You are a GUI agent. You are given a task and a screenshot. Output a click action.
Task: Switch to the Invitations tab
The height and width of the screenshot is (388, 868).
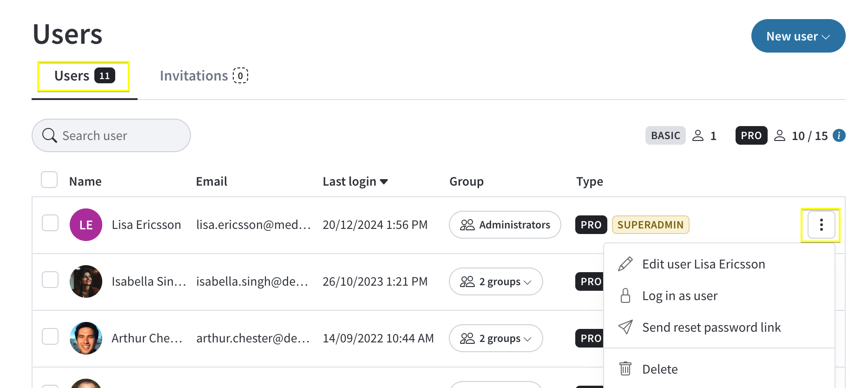pyautogui.click(x=204, y=76)
